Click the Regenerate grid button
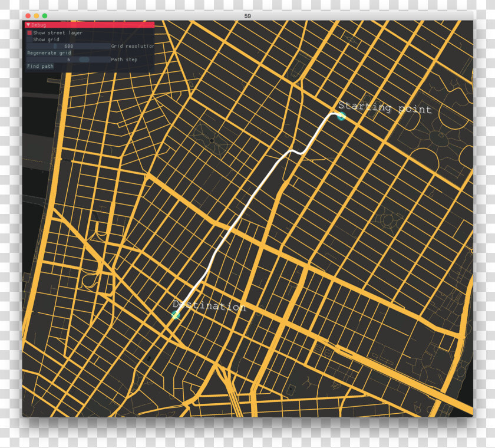The image size is (495, 448). [49, 52]
